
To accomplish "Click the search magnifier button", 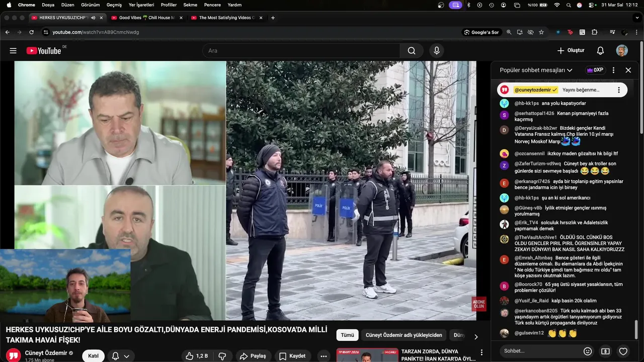I will [412, 51].
